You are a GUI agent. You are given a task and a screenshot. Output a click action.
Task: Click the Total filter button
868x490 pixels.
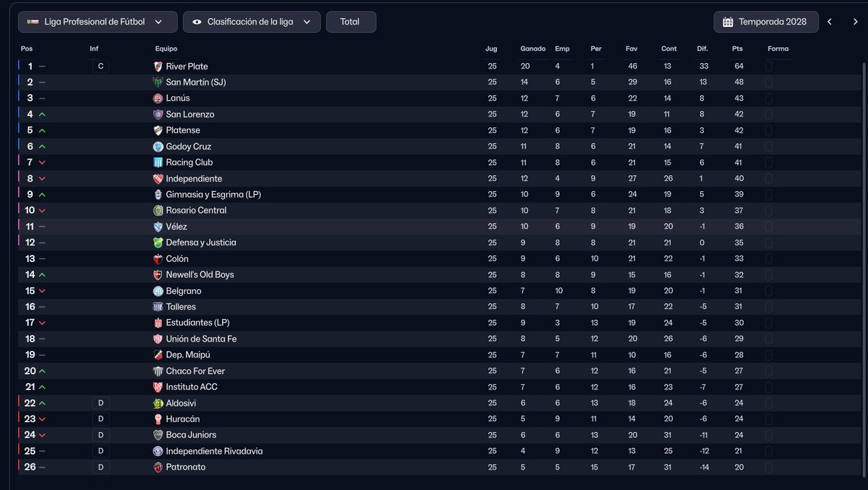[x=351, y=22]
